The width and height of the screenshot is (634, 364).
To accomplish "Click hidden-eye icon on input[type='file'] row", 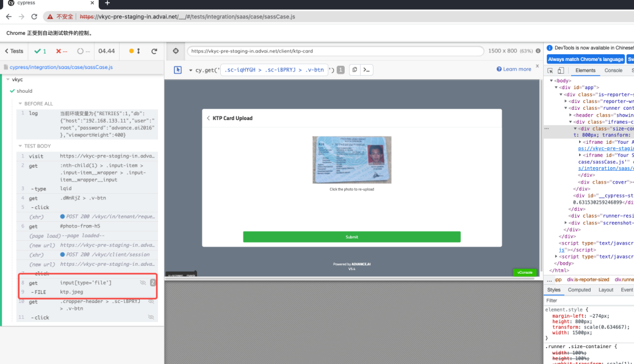I will [143, 283].
